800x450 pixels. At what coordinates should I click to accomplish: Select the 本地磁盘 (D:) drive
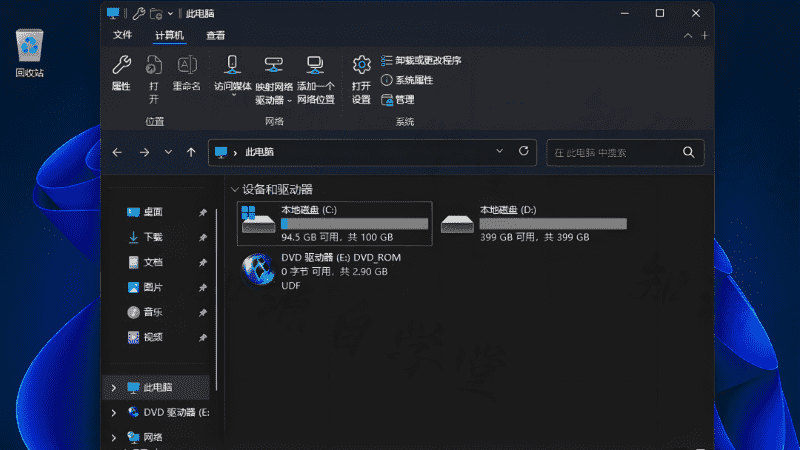point(534,223)
